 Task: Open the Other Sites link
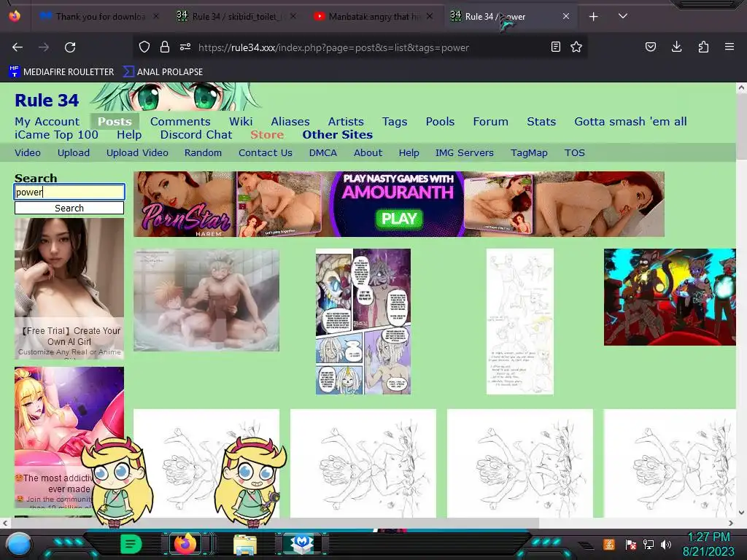(x=337, y=135)
